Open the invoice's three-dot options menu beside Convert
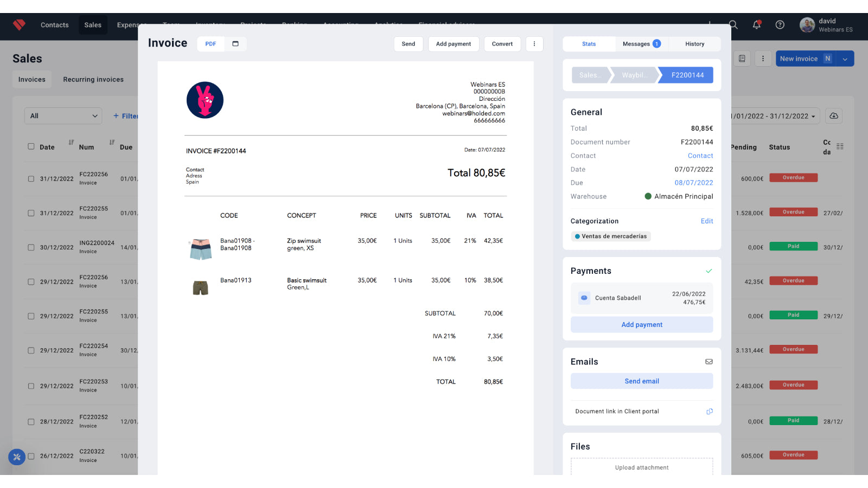The image size is (868, 488). click(534, 44)
